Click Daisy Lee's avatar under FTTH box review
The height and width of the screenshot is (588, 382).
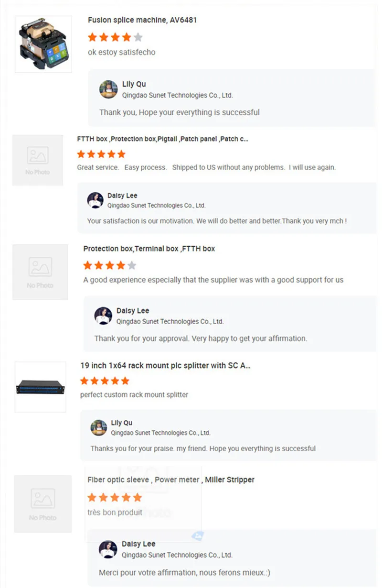(95, 200)
